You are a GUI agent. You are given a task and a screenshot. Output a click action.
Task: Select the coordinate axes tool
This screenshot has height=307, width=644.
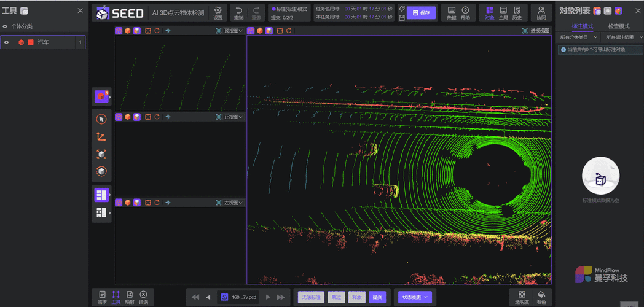tap(101, 137)
